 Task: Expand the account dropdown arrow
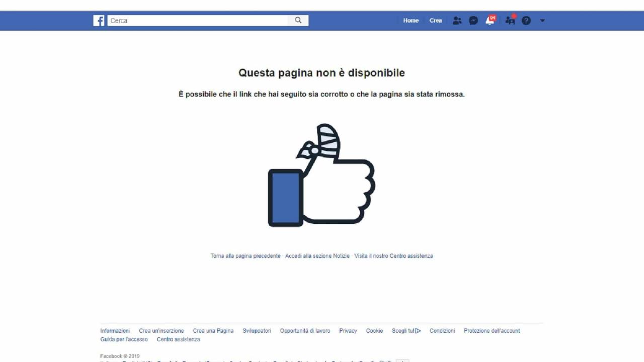coord(542,21)
